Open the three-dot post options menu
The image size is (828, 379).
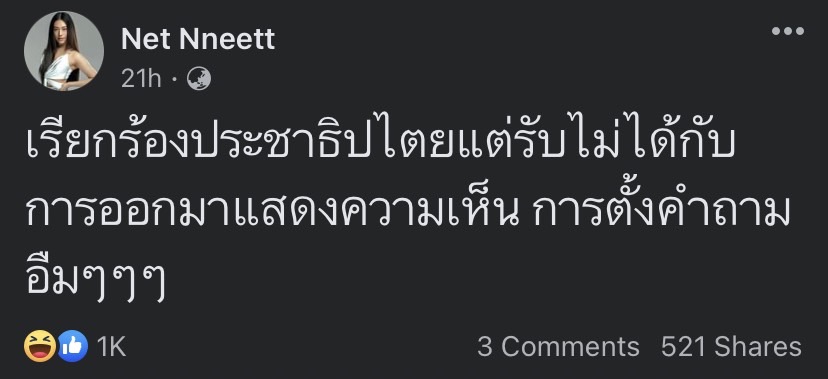click(x=787, y=32)
